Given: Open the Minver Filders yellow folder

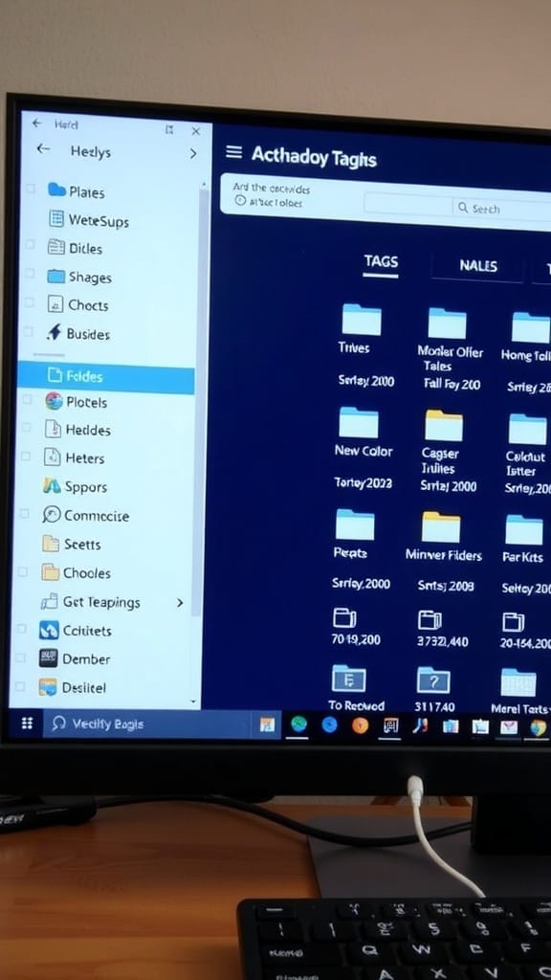Looking at the screenshot, I should pyautogui.click(x=440, y=527).
